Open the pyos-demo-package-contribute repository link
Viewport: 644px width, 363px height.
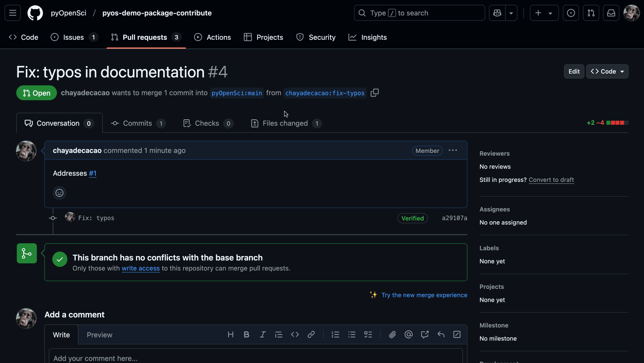click(157, 13)
